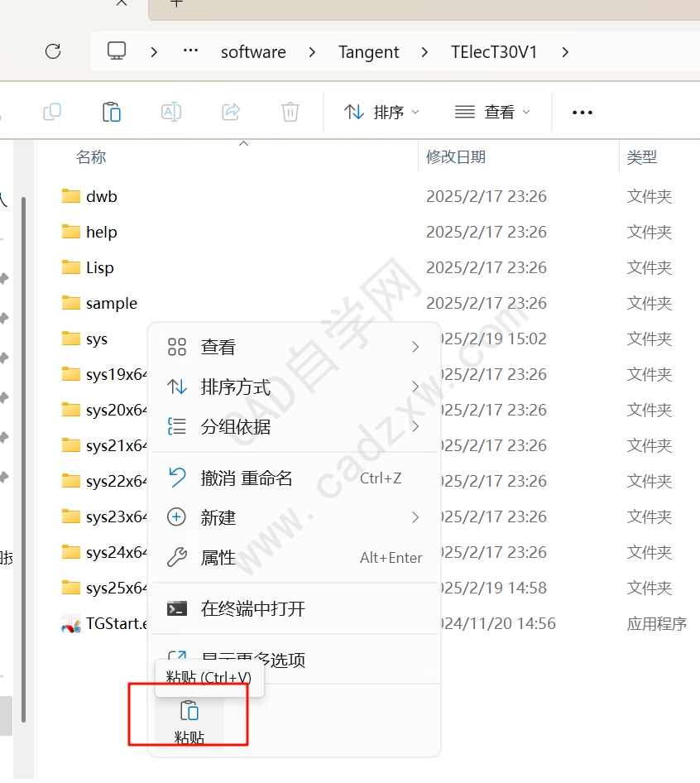Viewport: 700px width, 783px height.
Task: Select the sys19x64 folder name
Action: click(117, 374)
